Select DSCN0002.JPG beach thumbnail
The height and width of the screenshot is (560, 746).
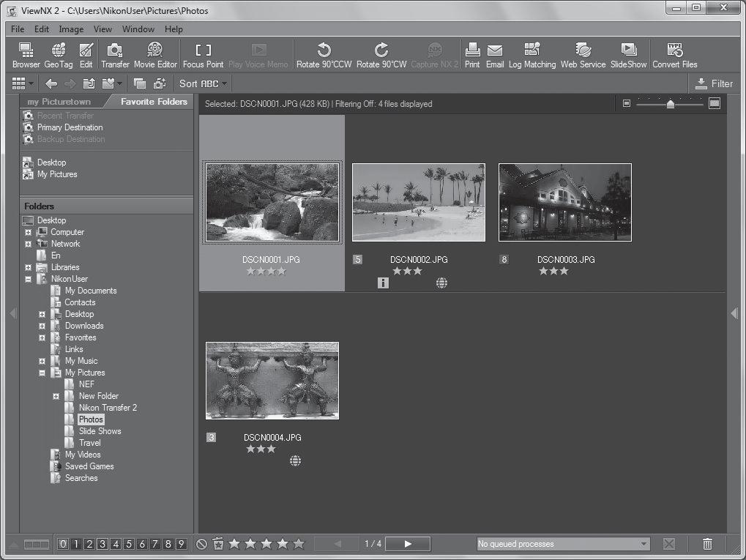(419, 203)
